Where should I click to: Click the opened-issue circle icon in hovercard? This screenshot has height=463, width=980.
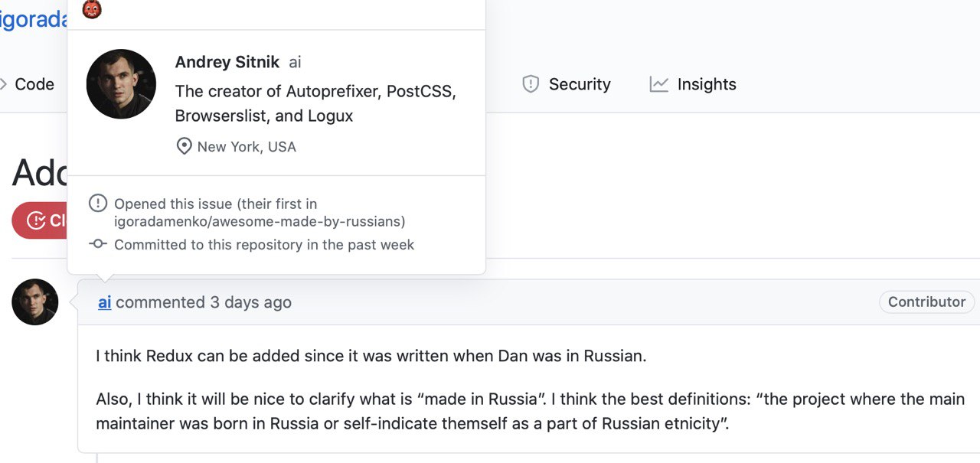click(98, 204)
